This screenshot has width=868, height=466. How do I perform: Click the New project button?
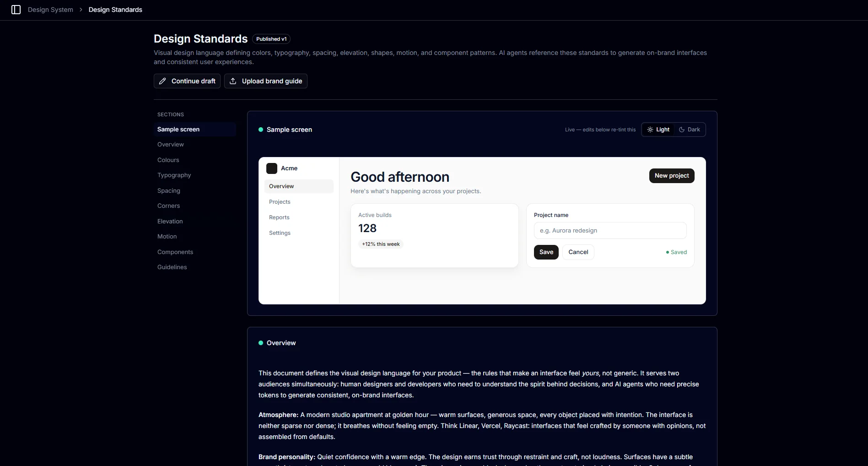672,176
